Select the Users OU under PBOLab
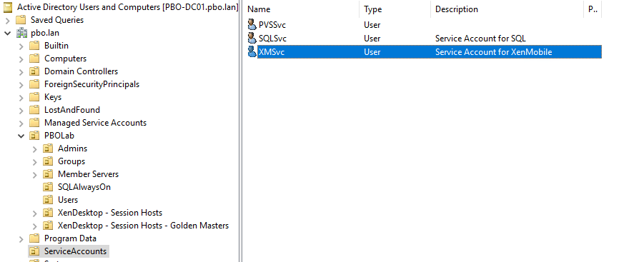The height and width of the screenshot is (262, 644). coord(68,200)
